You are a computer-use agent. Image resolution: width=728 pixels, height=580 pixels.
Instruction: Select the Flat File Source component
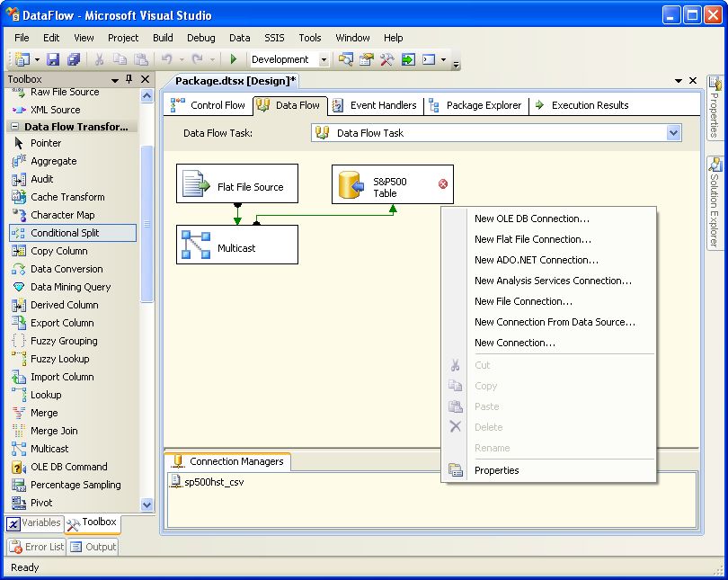pos(236,183)
